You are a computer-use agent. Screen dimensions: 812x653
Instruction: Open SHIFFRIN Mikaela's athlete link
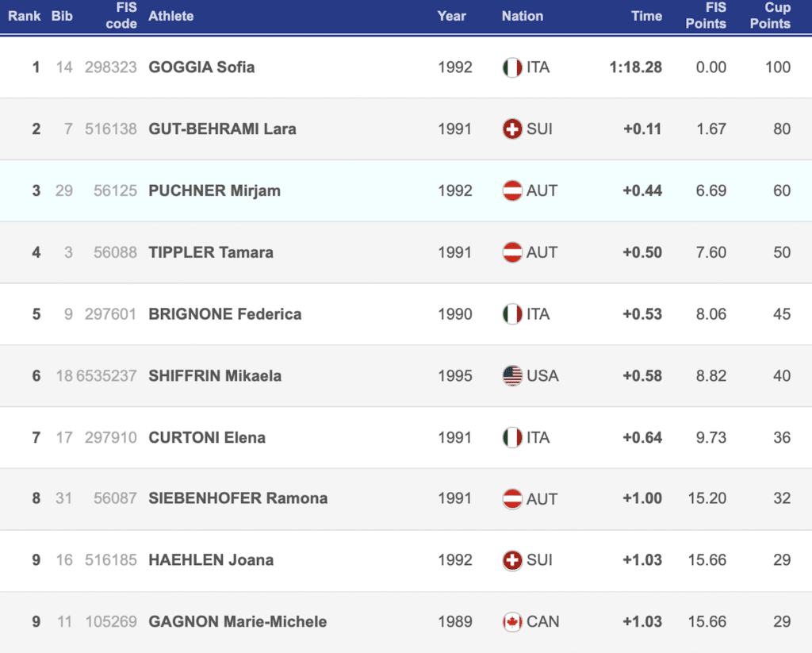(x=215, y=375)
